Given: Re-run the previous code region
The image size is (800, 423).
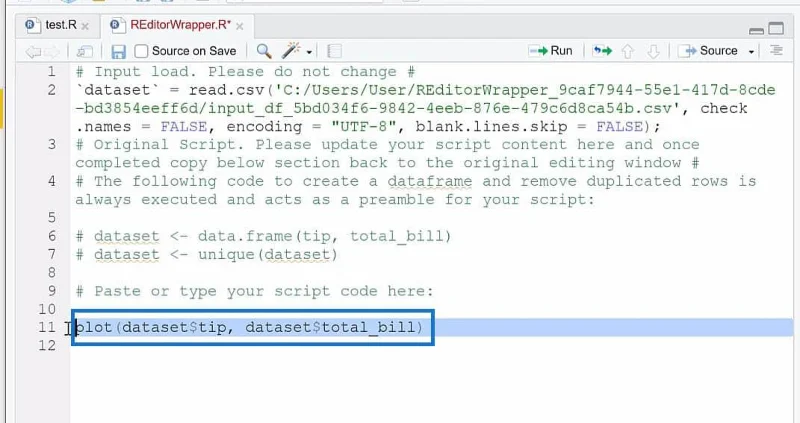Looking at the screenshot, I should 602,51.
